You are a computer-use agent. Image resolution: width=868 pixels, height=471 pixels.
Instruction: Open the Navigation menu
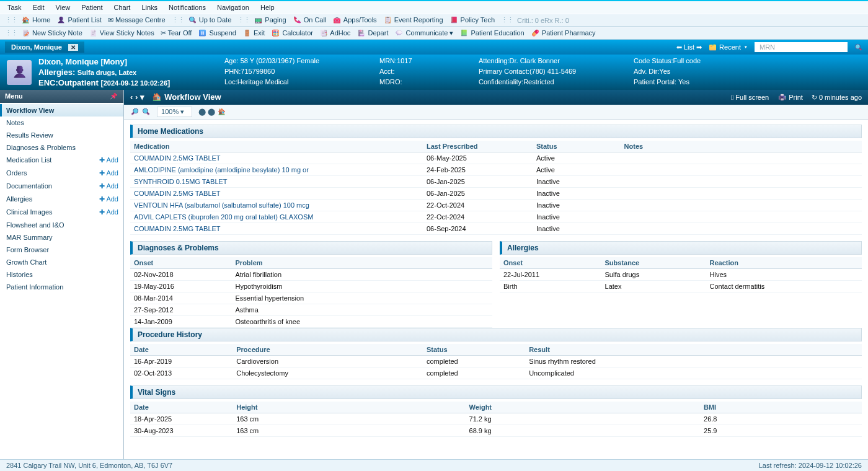point(233,7)
